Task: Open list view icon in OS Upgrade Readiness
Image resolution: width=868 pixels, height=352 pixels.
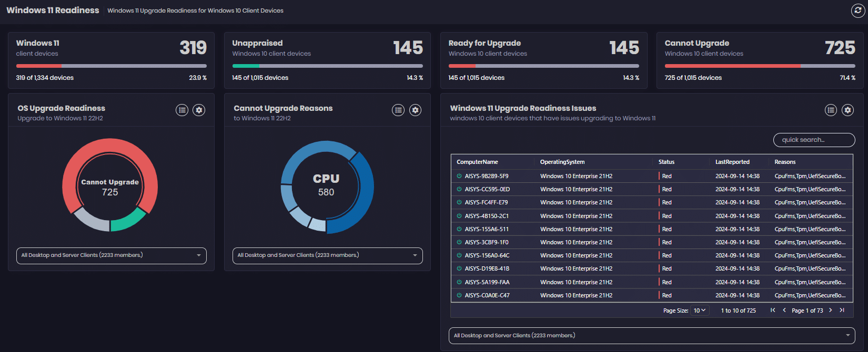Action: (x=182, y=110)
